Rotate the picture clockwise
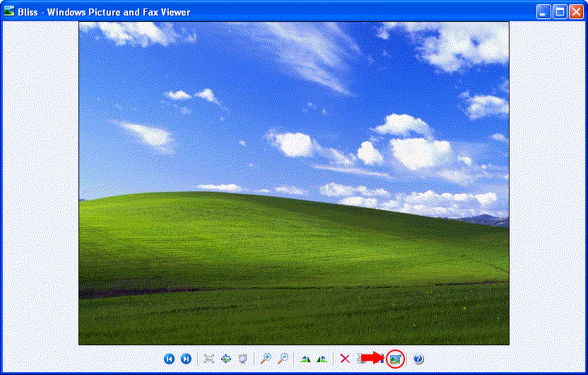The height and width of the screenshot is (375, 588). point(305,359)
